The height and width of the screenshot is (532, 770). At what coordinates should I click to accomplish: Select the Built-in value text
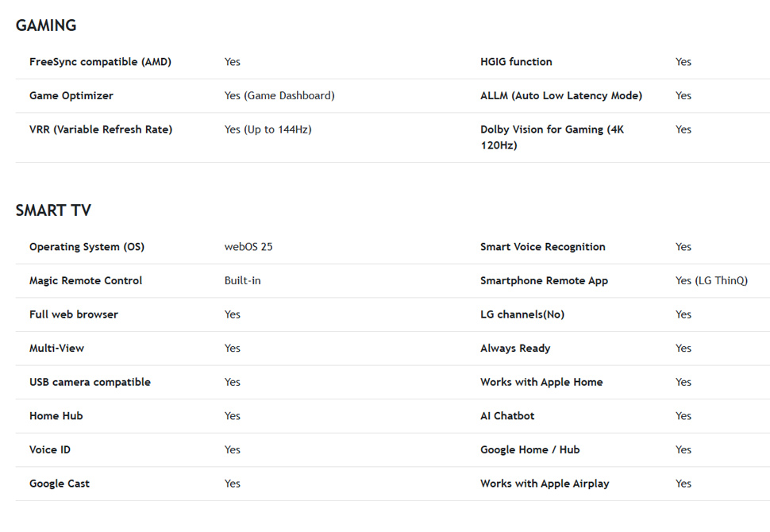click(x=243, y=281)
